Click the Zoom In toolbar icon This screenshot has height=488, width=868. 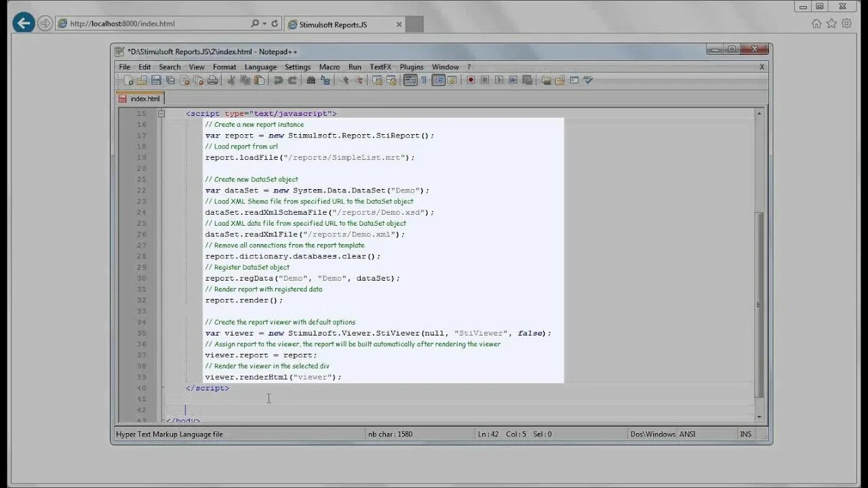[x=344, y=80]
